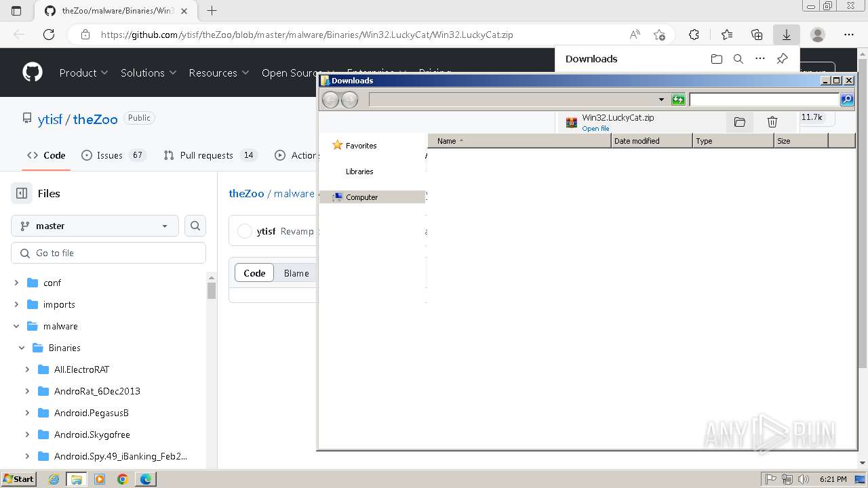Viewport: 868px width, 488px height.
Task: Close the theZoo browser tab
Action: 184,11
